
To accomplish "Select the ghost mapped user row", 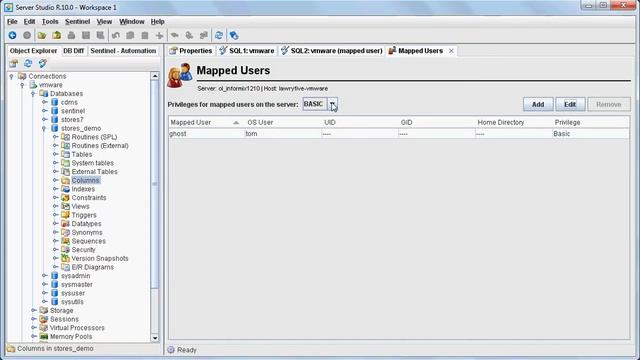I will [399, 134].
